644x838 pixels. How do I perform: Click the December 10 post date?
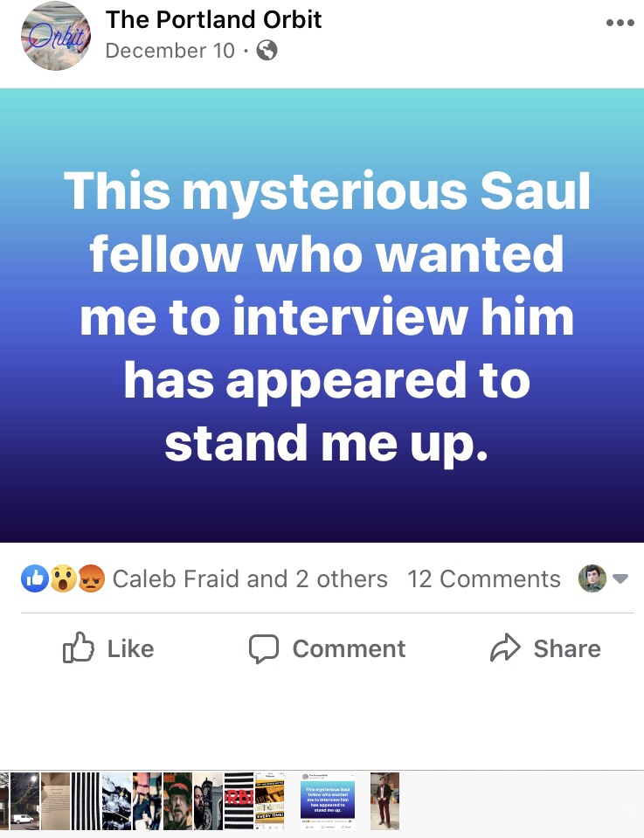click(x=170, y=51)
